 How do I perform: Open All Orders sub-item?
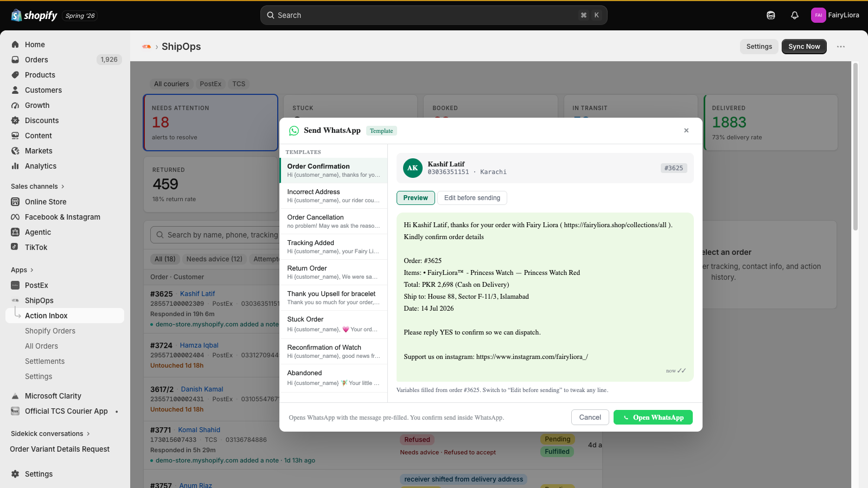(41, 346)
